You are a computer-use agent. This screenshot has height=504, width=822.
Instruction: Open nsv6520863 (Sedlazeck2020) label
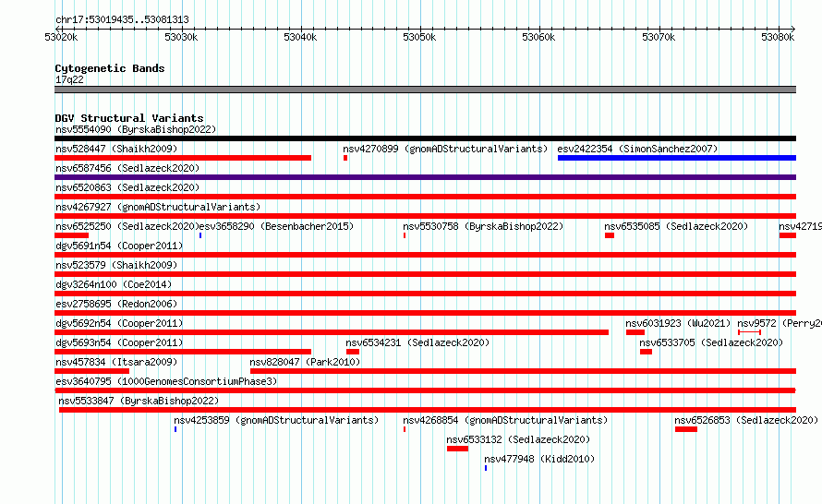127,187
